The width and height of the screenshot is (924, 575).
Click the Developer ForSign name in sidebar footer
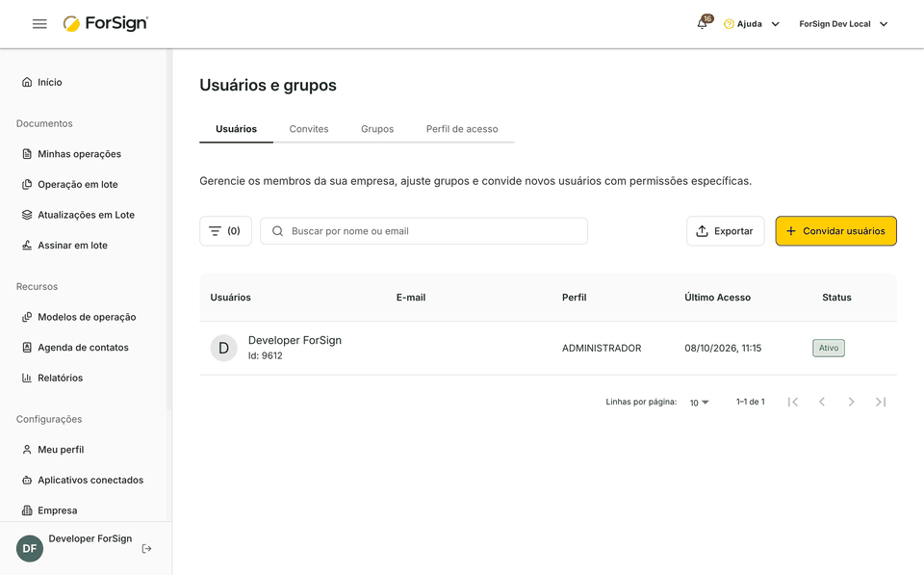pos(90,538)
